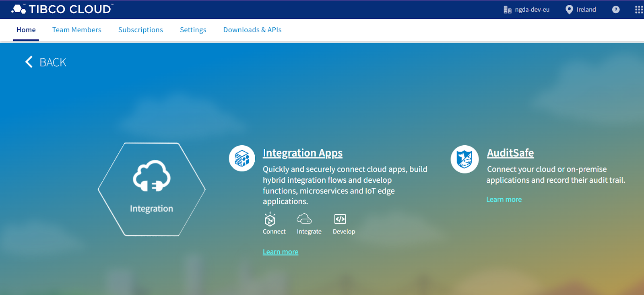Change the Ireland region selector
The height and width of the screenshot is (295, 644).
pos(586,10)
